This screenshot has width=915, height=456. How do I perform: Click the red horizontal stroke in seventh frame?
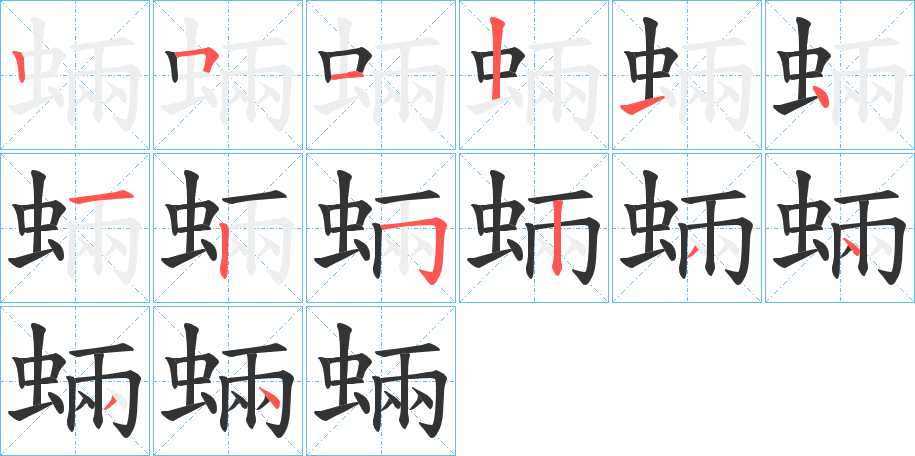[x=102, y=198]
